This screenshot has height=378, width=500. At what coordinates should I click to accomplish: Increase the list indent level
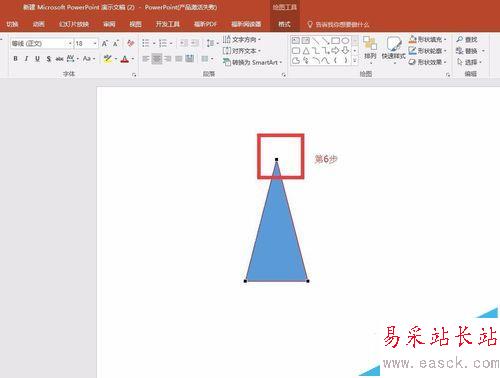point(195,43)
